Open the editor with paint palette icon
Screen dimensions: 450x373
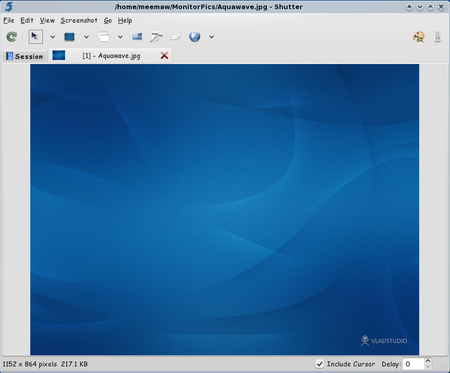(419, 37)
